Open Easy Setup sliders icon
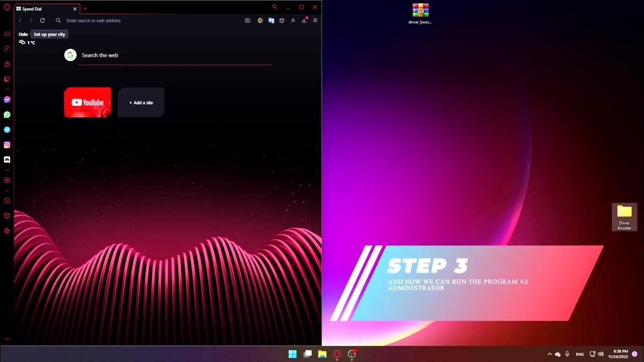 click(x=315, y=21)
